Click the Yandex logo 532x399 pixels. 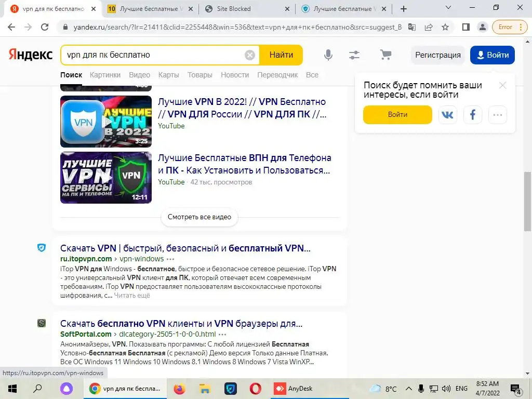tap(31, 55)
